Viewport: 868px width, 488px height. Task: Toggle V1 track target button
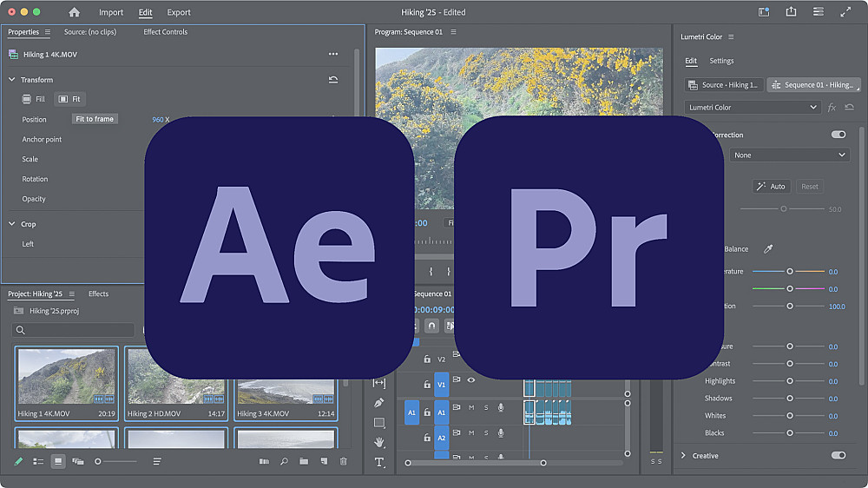coord(441,385)
